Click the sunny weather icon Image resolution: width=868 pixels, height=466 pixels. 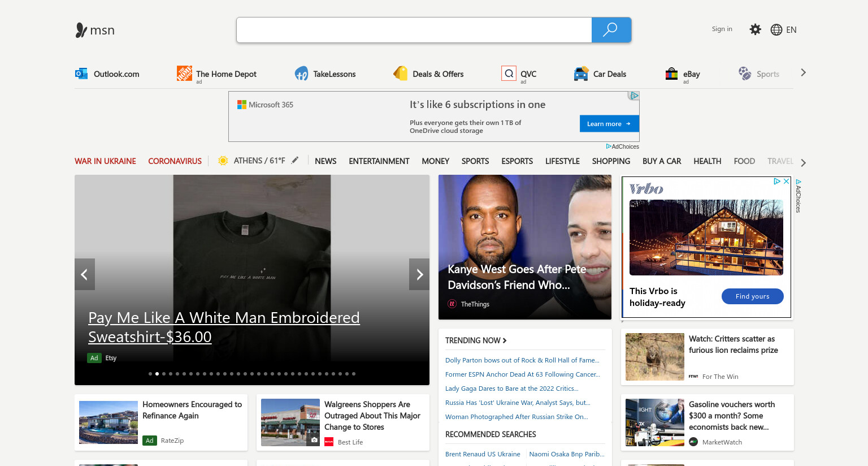click(223, 161)
